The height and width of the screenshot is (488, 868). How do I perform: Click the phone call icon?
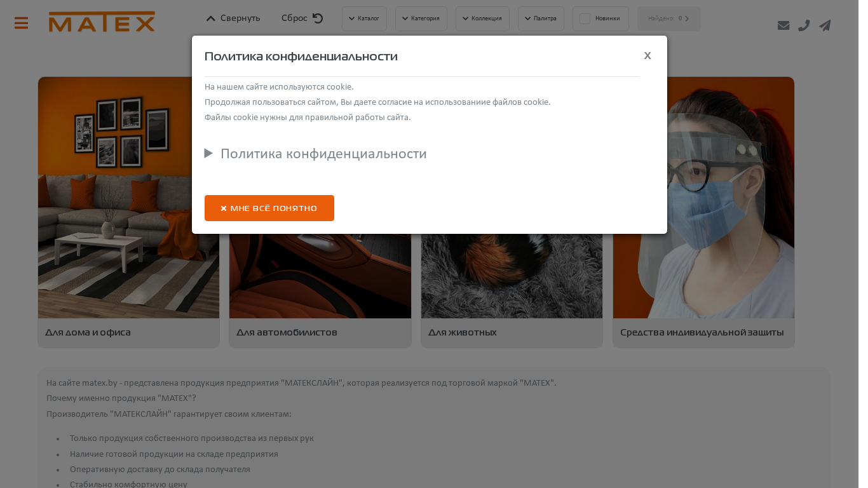click(x=804, y=25)
